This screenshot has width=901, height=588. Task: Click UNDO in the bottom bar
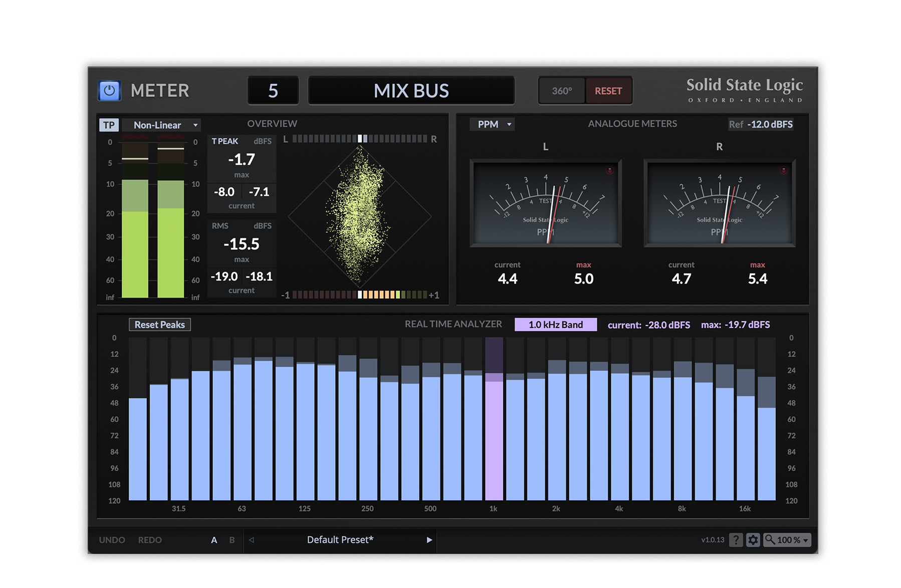pos(112,540)
